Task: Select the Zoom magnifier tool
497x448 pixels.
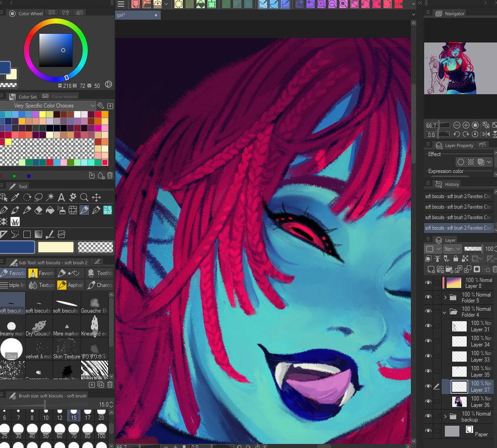Action: click(84, 197)
